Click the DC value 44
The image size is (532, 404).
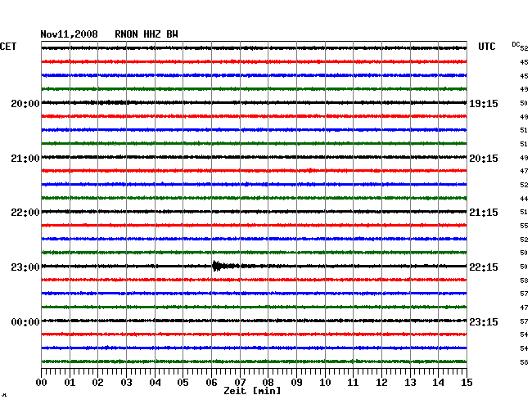(524, 199)
